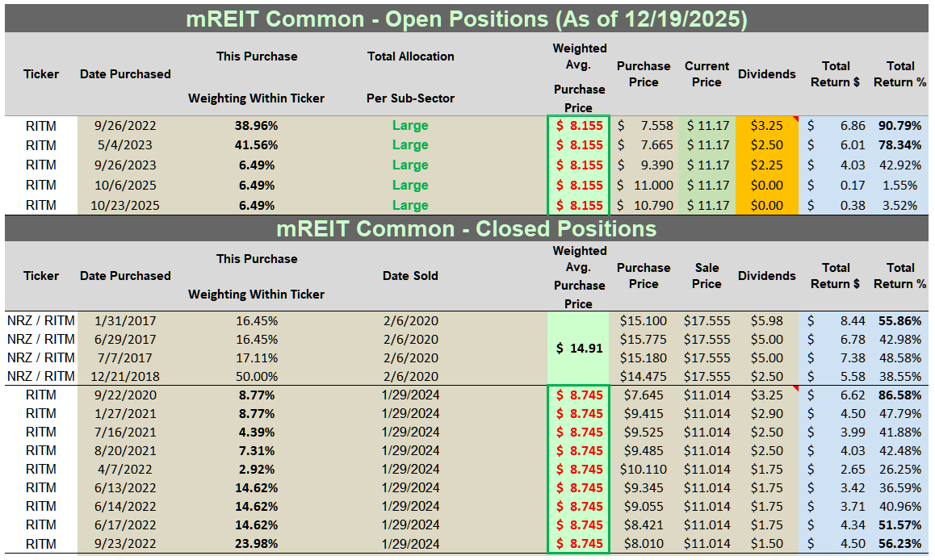Click the 'Sale Price' column header
The width and height of the screenshot is (935, 560).
pos(706,276)
